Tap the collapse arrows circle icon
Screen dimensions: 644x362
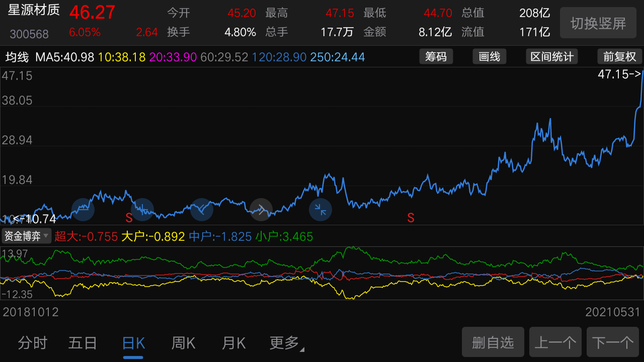click(x=320, y=210)
